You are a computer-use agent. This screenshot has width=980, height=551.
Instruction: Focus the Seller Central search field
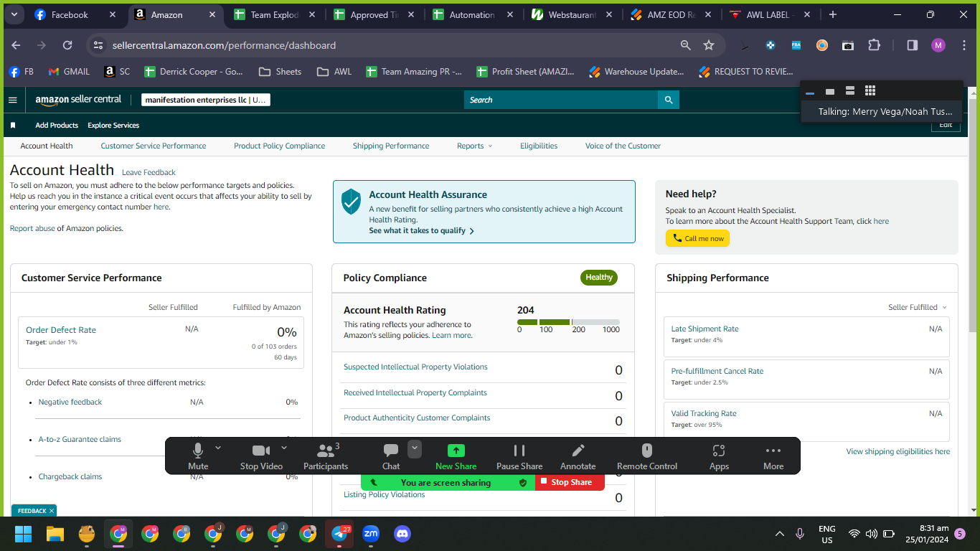coord(561,100)
